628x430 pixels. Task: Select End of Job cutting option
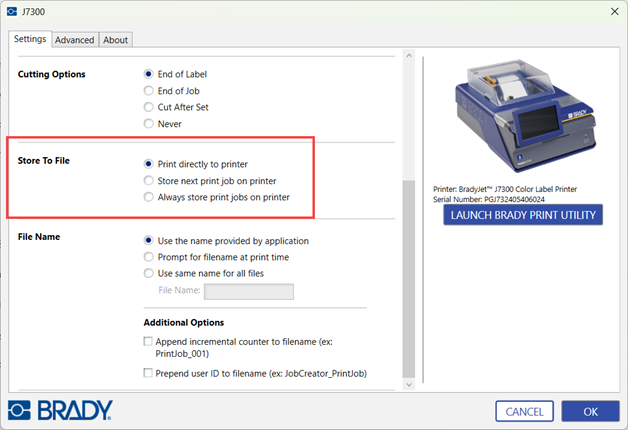(x=149, y=91)
